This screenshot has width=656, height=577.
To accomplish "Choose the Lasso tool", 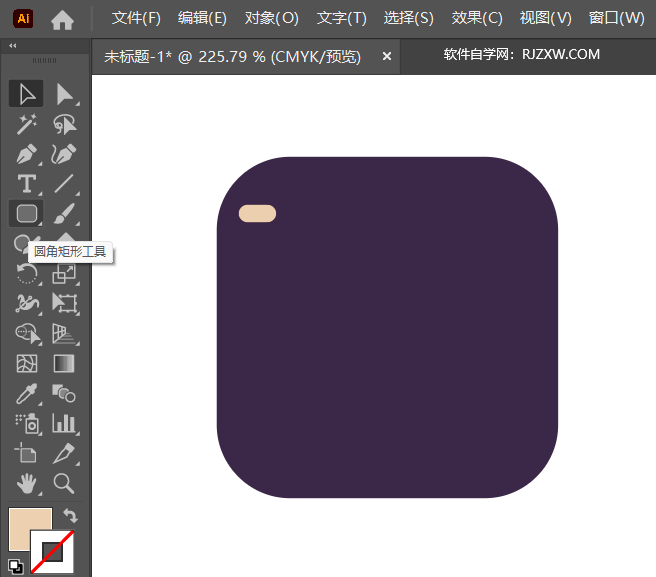I will 64,124.
